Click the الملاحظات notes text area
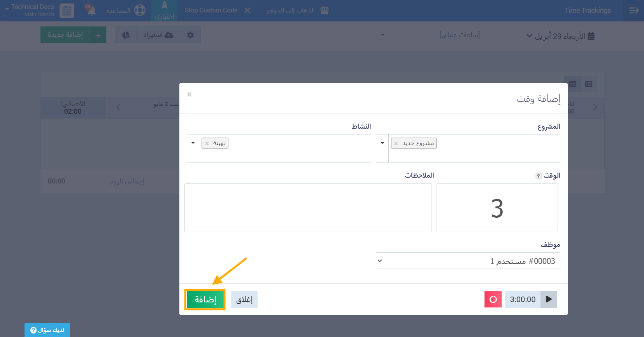This screenshot has width=644, height=337. pos(308,208)
